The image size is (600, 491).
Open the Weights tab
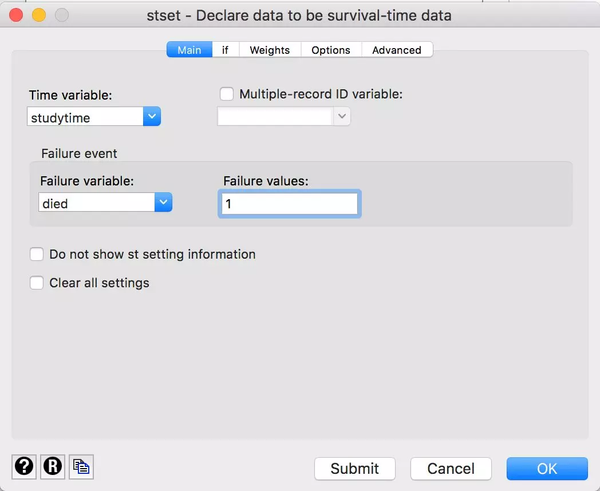click(270, 50)
